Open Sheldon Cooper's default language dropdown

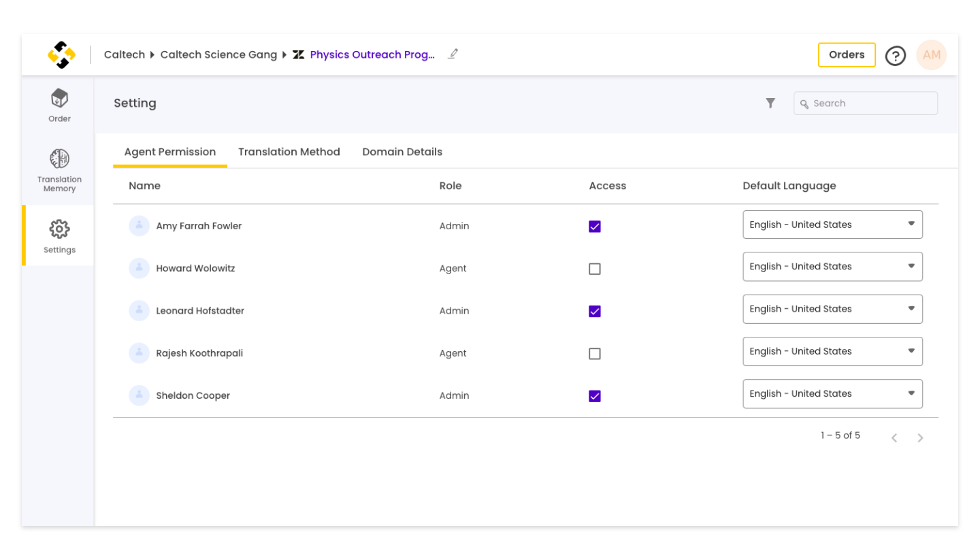pyautogui.click(x=832, y=394)
